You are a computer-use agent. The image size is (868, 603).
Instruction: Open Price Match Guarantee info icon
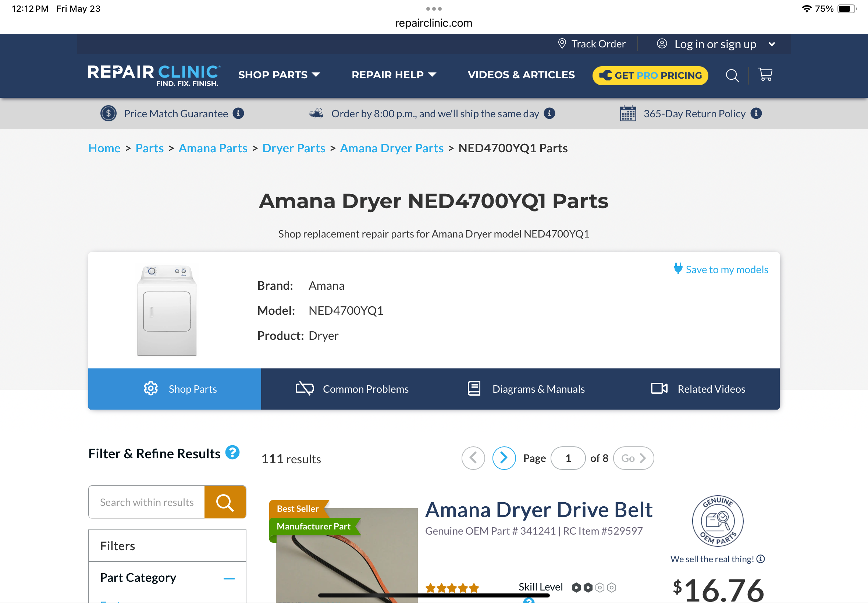(238, 113)
